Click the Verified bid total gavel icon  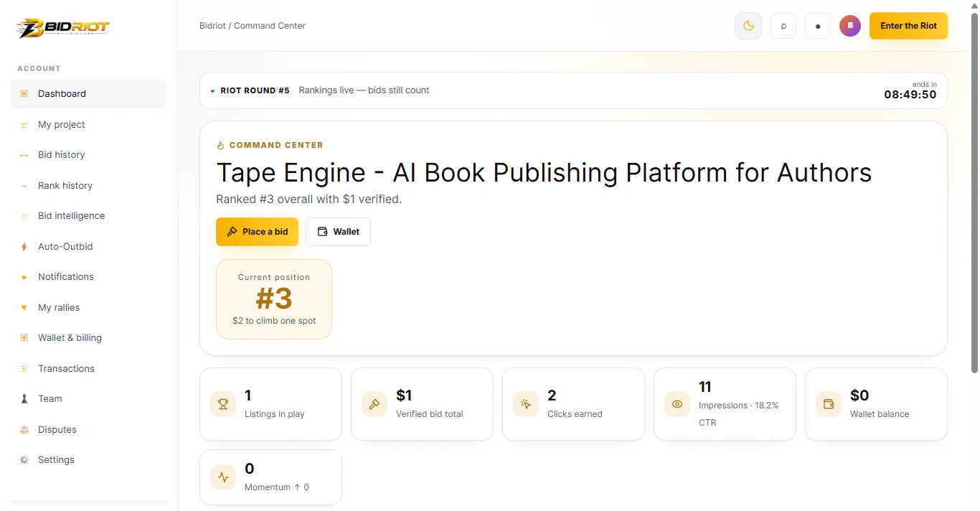point(374,404)
